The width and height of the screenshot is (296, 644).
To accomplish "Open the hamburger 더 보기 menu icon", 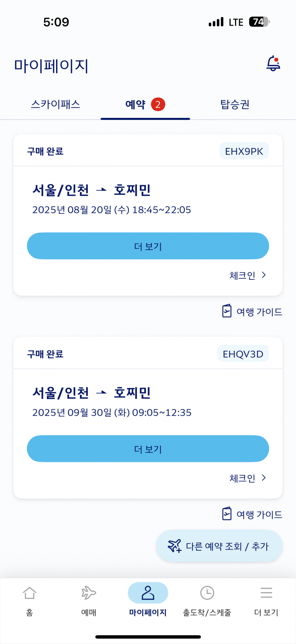I will click(266, 593).
